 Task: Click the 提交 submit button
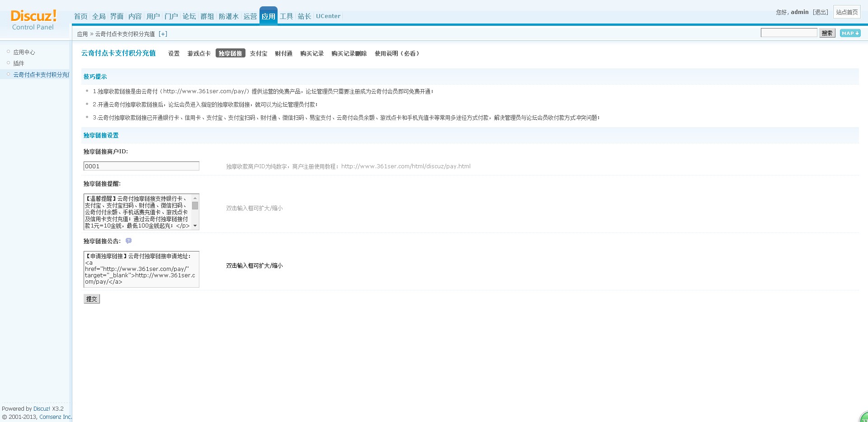(92, 299)
